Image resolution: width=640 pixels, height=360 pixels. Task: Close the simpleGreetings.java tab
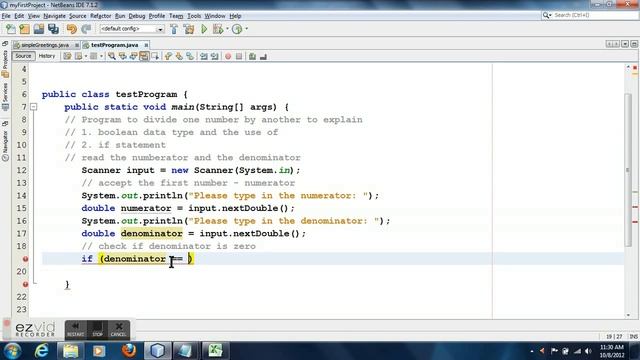click(76, 45)
